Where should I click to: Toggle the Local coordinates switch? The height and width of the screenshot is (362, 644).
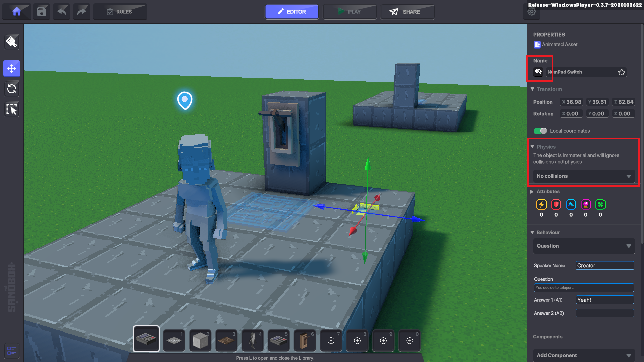(540, 131)
